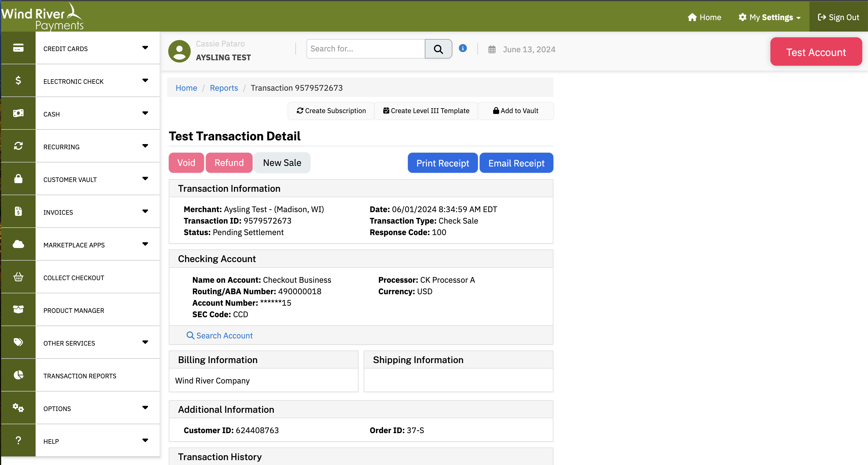The image size is (868, 465).
Task: Click the Marketplace Apps cloud icon
Action: point(18,244)
